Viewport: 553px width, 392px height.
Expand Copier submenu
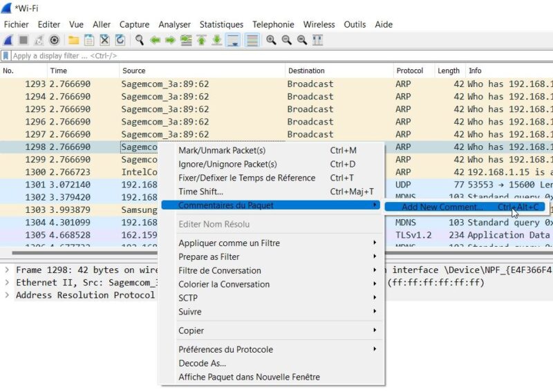coord(271,330)
